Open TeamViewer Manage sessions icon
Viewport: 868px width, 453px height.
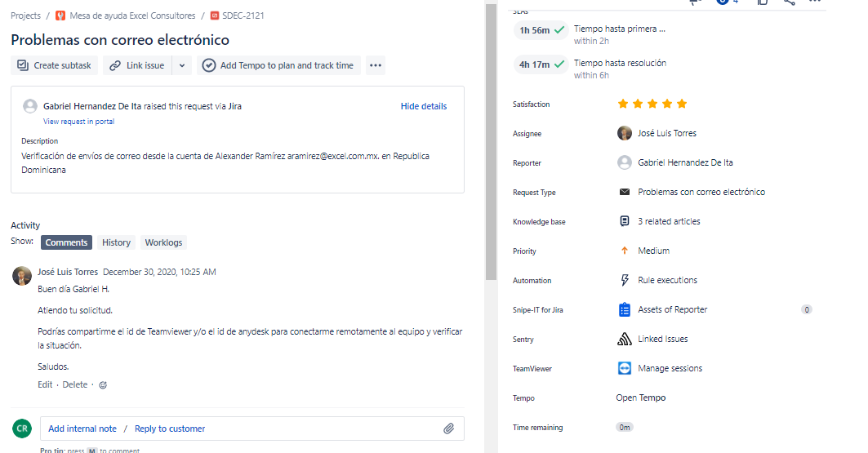pyautogui.click(x=624, y=368)
